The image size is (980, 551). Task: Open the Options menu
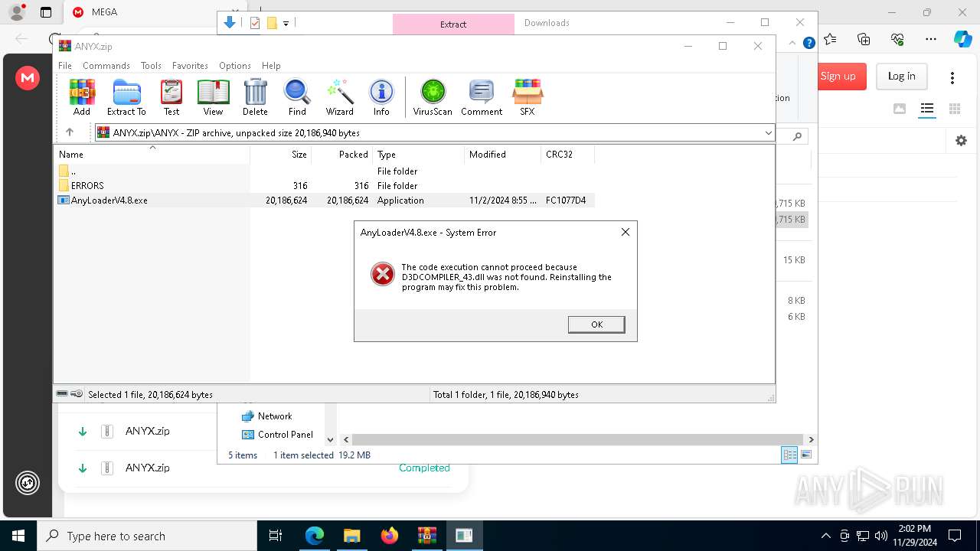[235, 66]
